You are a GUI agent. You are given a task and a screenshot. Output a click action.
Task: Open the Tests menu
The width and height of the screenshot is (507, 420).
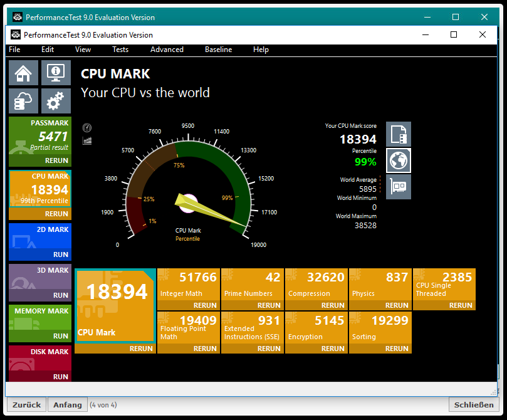[120, 50]
